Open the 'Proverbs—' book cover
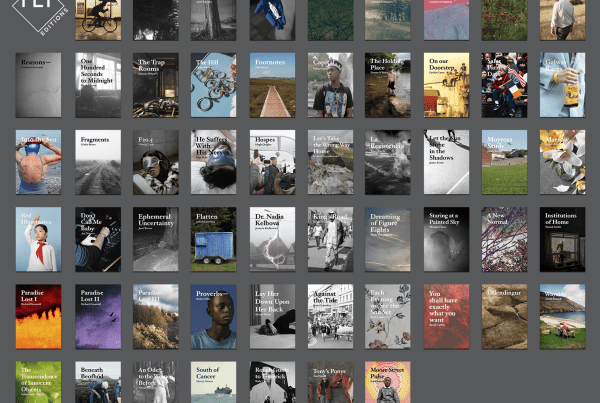 [x=214, y=317]
